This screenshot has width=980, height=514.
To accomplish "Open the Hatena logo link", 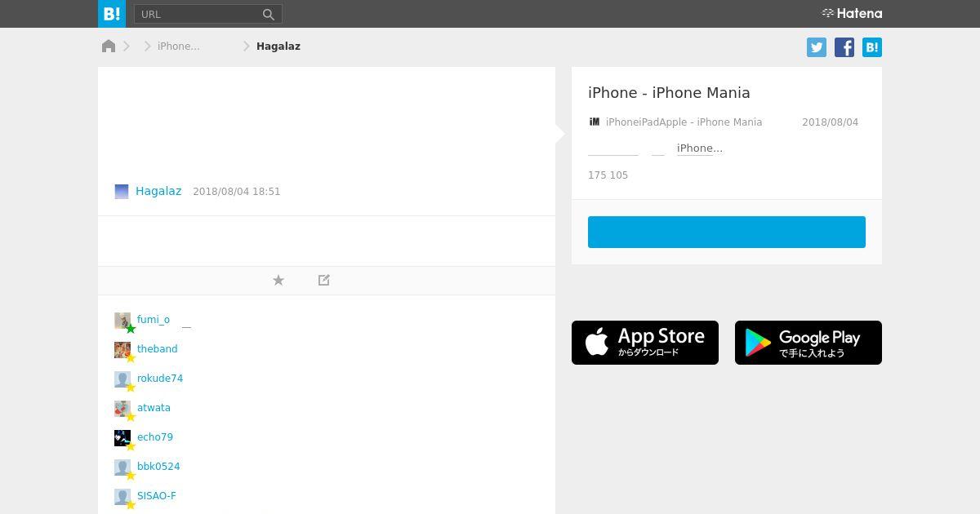I will (x=852, y=13).
